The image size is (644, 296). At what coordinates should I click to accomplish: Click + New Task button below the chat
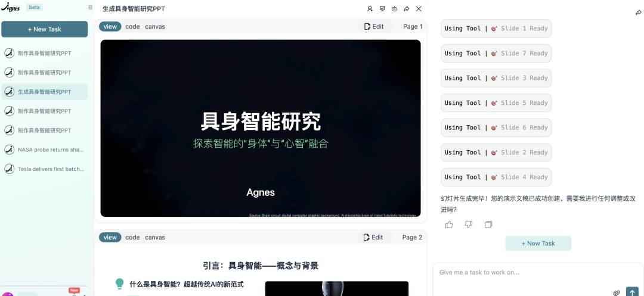(538, 243)
